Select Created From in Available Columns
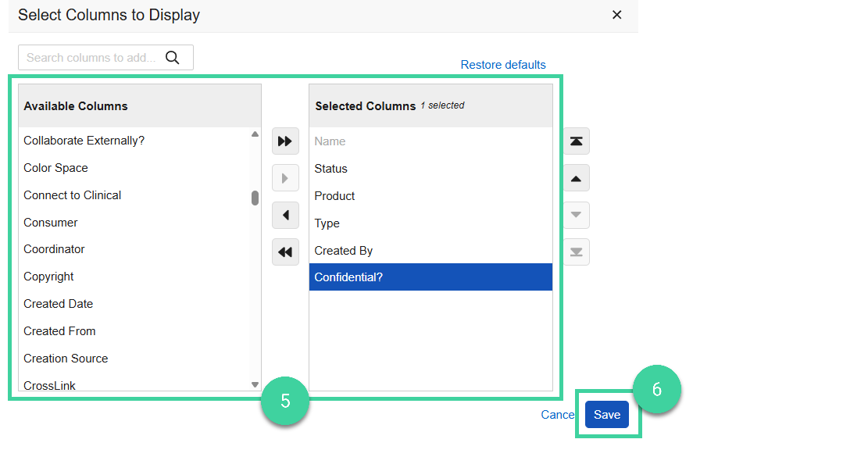Image resolution: width=868 pixels, height=457 pixels. click(x=134, y=331)
